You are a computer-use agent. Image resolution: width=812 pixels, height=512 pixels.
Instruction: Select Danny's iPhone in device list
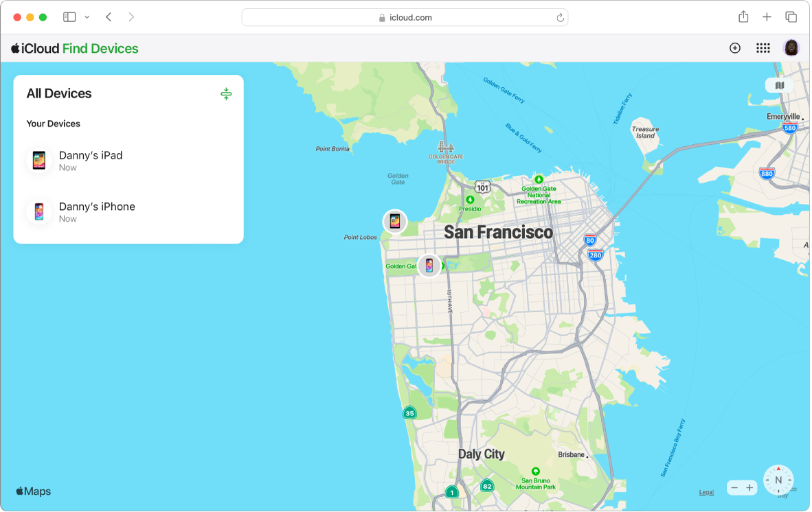click(128, 212)
